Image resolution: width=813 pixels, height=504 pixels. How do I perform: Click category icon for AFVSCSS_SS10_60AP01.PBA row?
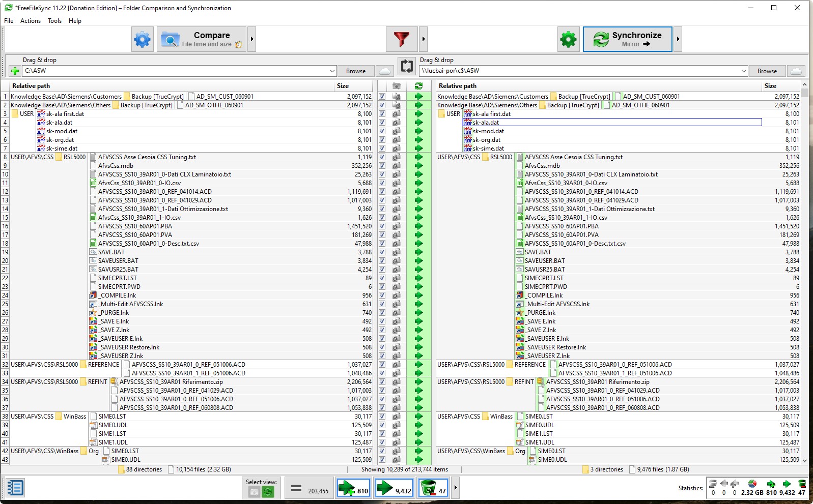pos(397,226)
